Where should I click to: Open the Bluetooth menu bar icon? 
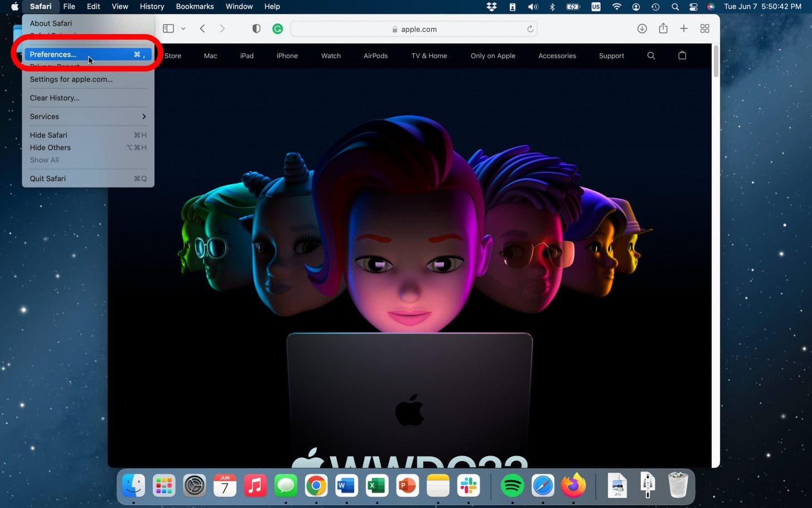pyautogui.click(x=552, y=7)
